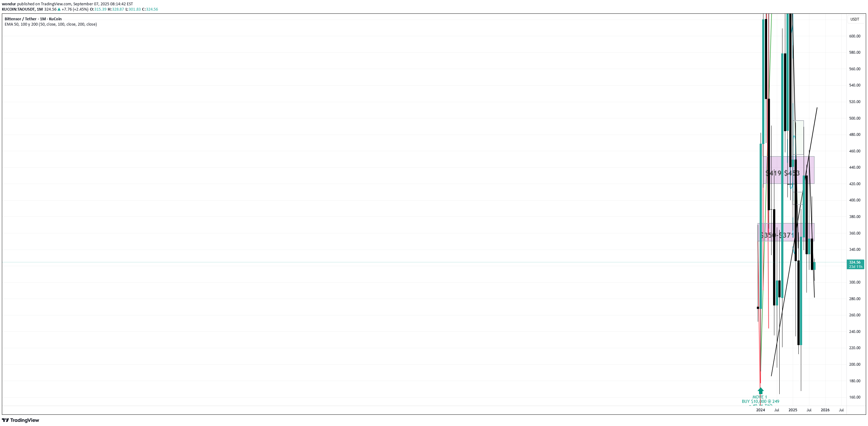The image size is (868, 426).
Task: Click the TradingView logo at the bottom
Action: [x=21, y=420]
